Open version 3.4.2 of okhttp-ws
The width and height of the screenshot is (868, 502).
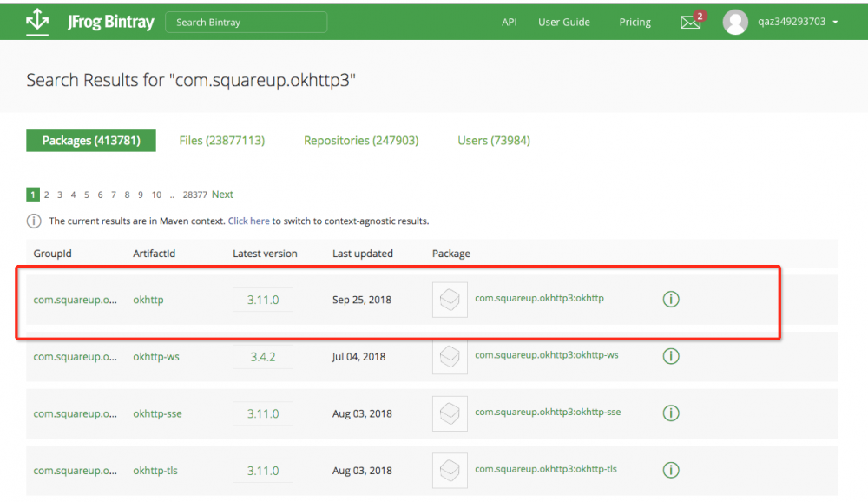(x=263, y=356)
